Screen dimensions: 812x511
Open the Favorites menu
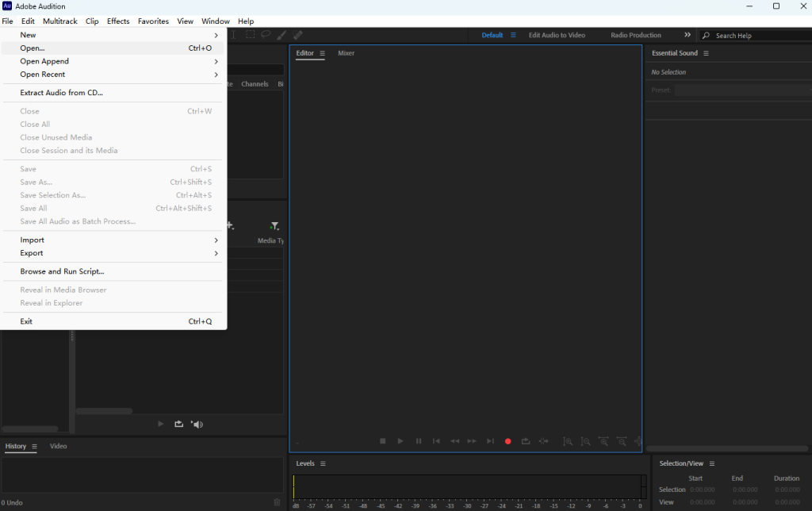153,21
